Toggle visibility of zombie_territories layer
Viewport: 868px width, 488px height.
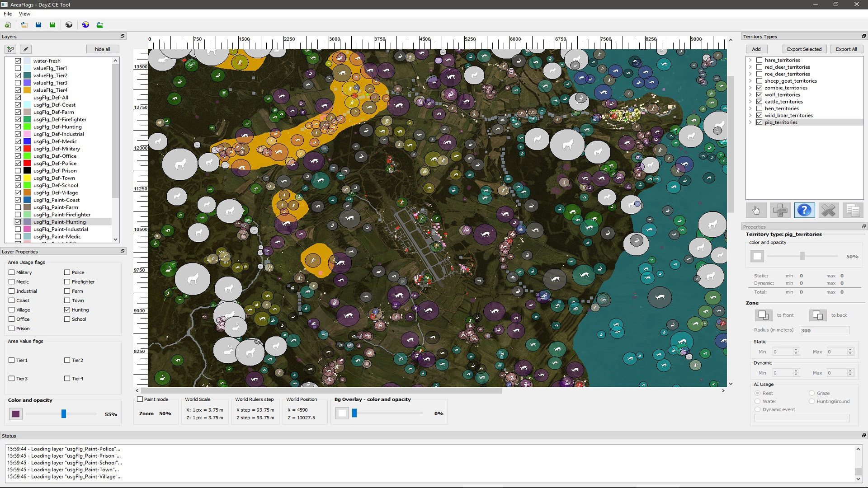pyautogui.click(x=759, y=88)
